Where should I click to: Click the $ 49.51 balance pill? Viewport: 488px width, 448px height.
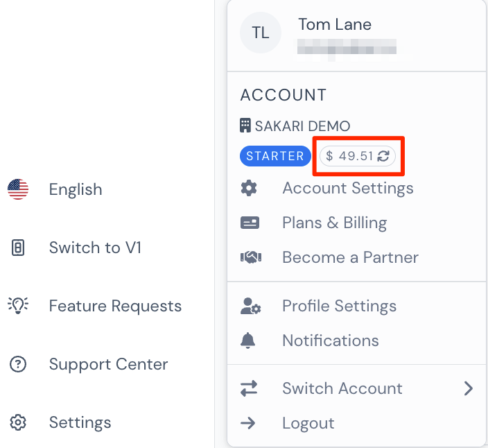[357, 156]
